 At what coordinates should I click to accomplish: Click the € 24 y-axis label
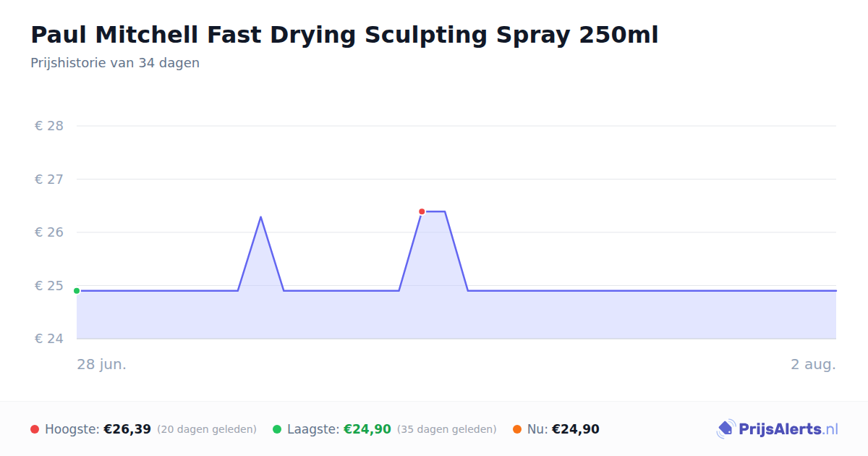[x=49, y=339]
